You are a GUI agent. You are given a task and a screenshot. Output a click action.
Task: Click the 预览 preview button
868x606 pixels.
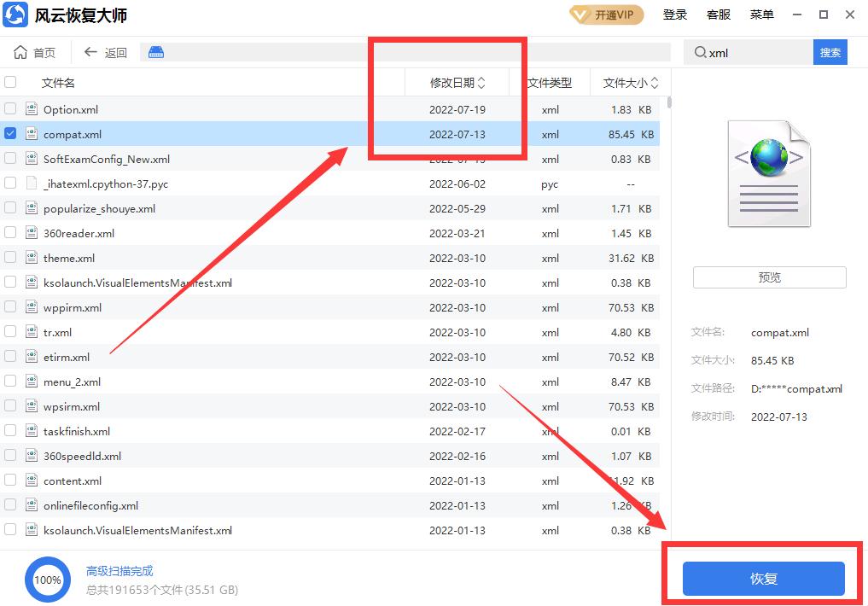[768, 277]
